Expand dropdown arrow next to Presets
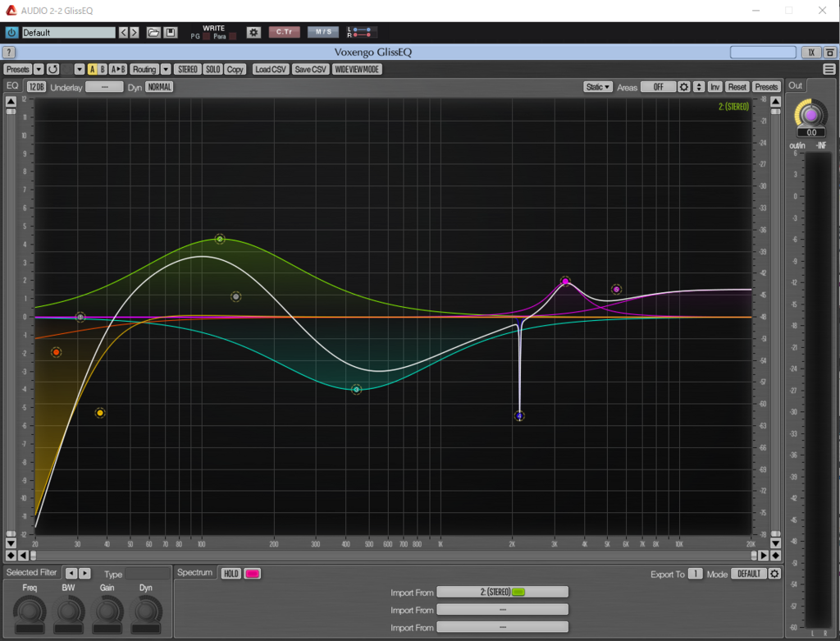840x641 pixels. [x=39, y=69]
